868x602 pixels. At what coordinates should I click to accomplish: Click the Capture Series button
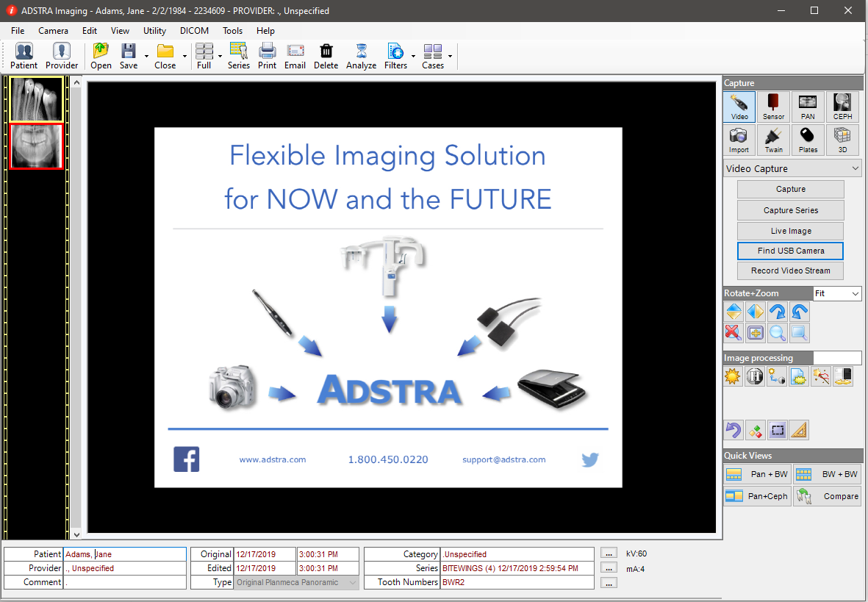pyautogui.click(x=791, y=210)
